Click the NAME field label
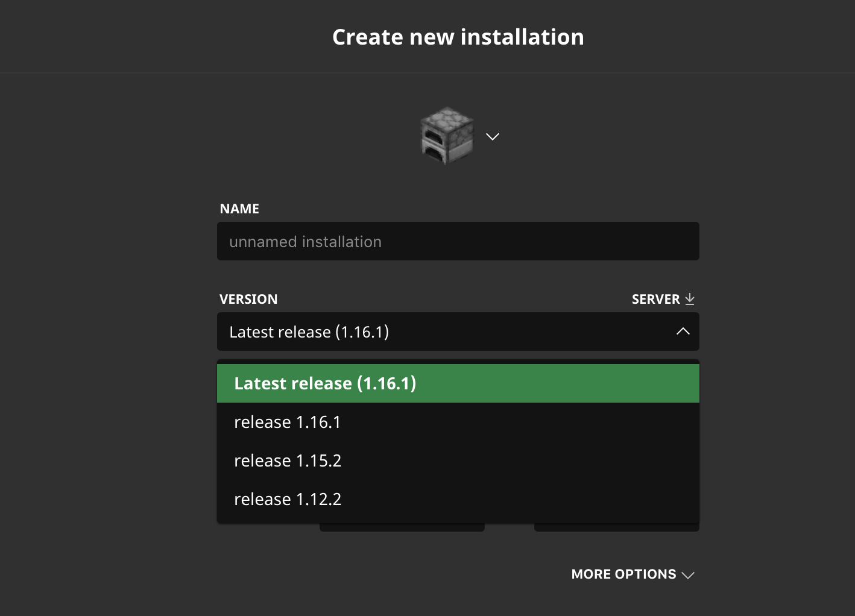855x616 pixels. pyautogui.click(x=239, y=209)
